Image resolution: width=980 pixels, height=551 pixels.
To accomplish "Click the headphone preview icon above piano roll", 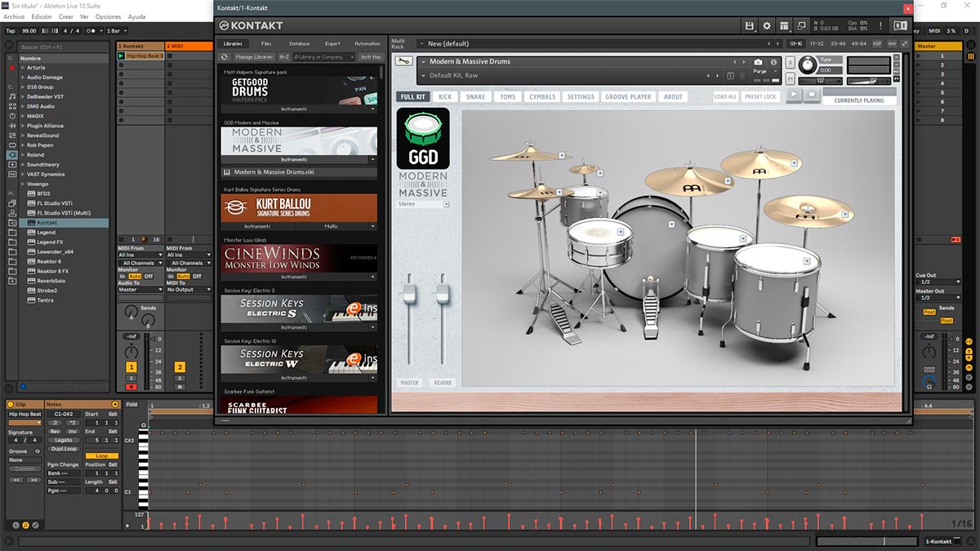I will point(144,424).
